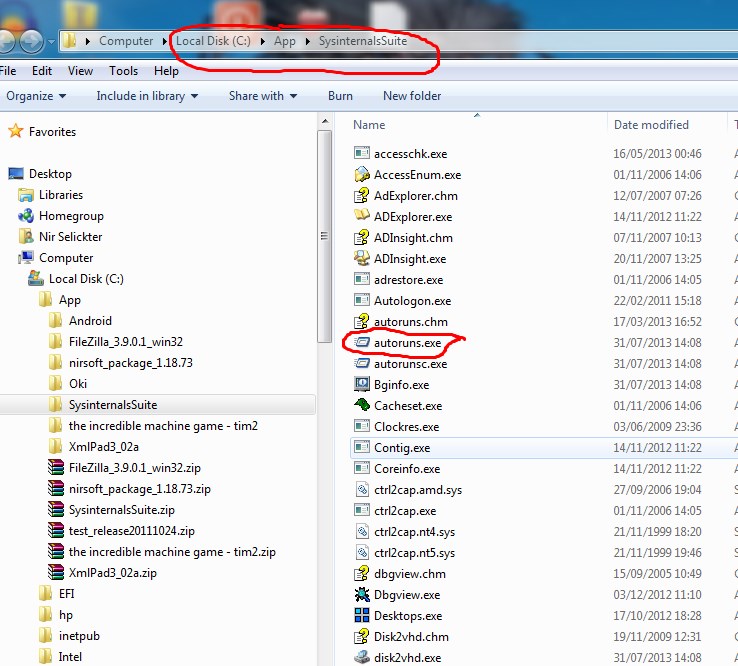Click the Desktops.exe four-square icon
This screenshot has width=738, height=666.
361,615
